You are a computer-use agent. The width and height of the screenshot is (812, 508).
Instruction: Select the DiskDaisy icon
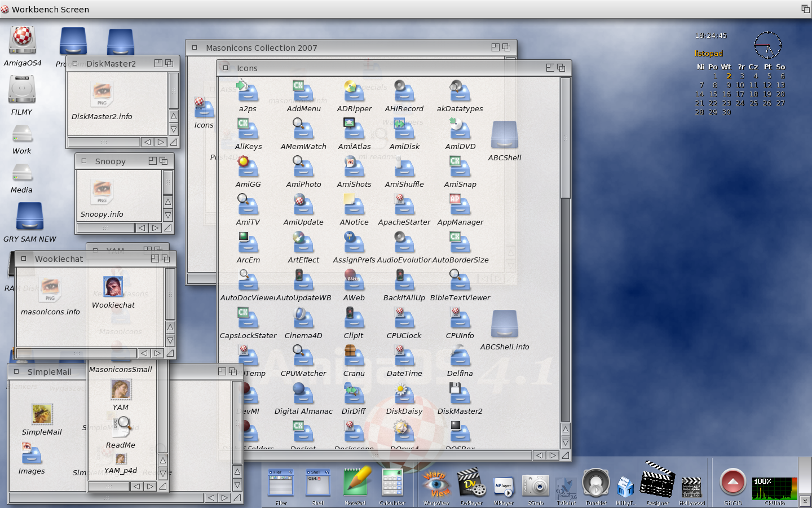(404, 394)
